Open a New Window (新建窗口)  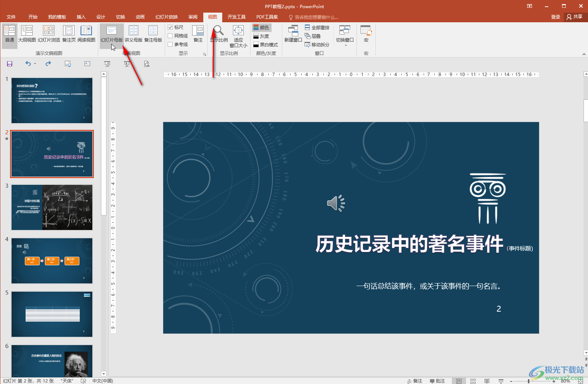[x=293, y=34]
